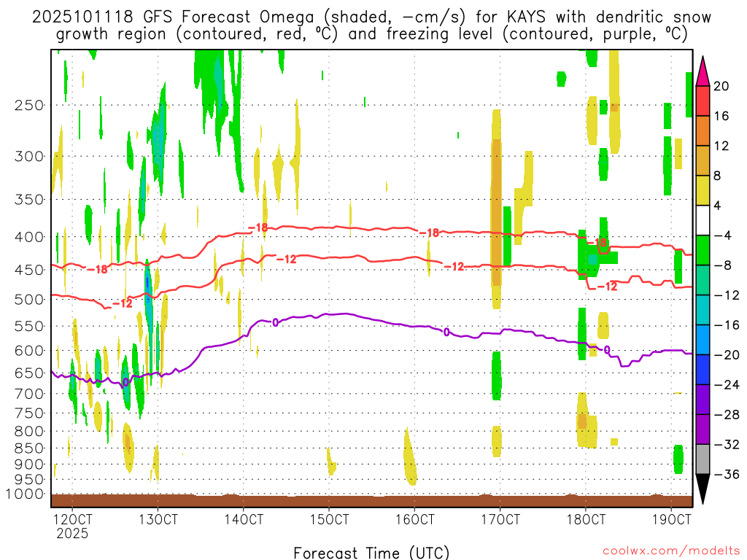Image resolution: width=747 pixels, height=560 pixels.
Task: Click the yellow 4–8 colorbar segment
Action: tap(703, 190)
